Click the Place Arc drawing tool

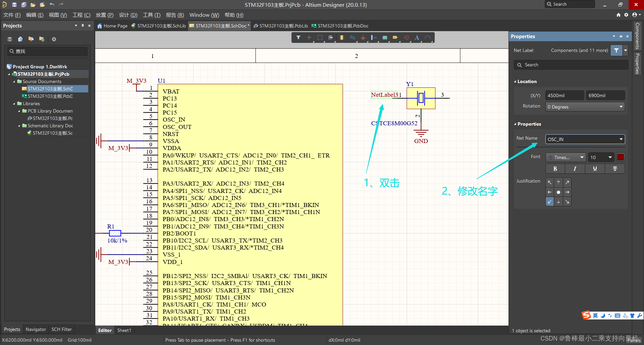(x=427, y=38)
